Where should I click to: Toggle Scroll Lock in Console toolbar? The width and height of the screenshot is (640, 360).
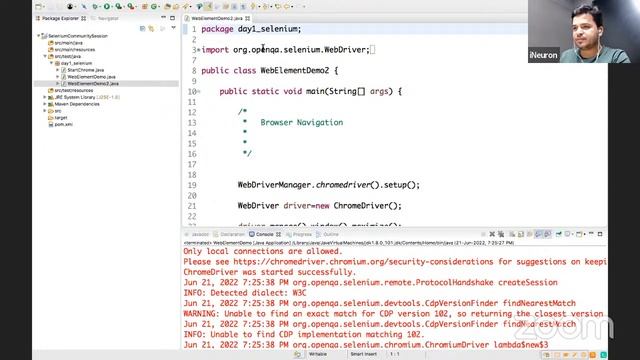click(x=521, y=234)
